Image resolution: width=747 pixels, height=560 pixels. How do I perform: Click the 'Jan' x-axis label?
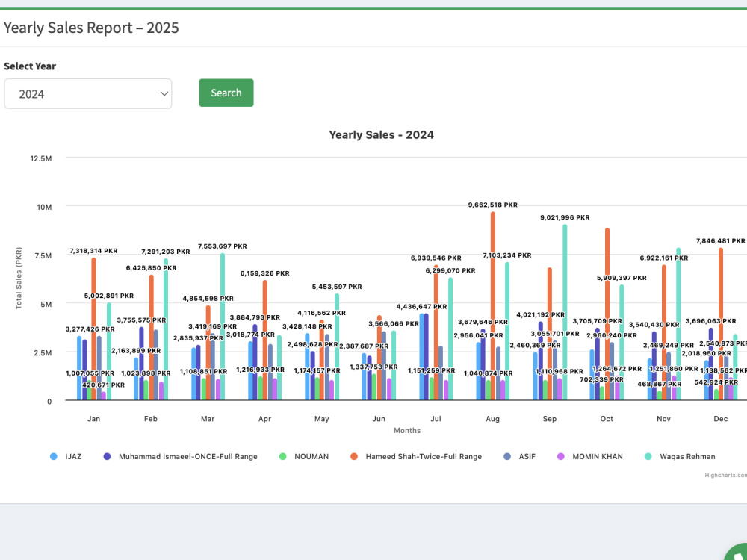94,419
